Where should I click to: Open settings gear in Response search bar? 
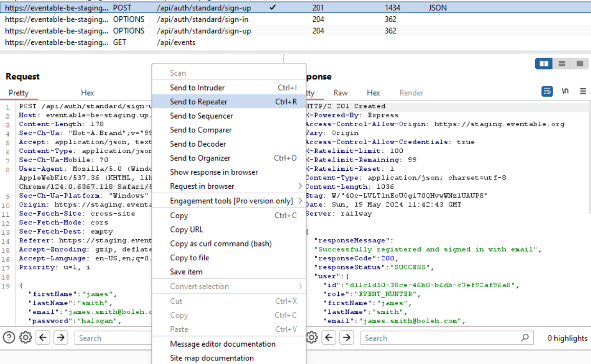click(312, 337)
